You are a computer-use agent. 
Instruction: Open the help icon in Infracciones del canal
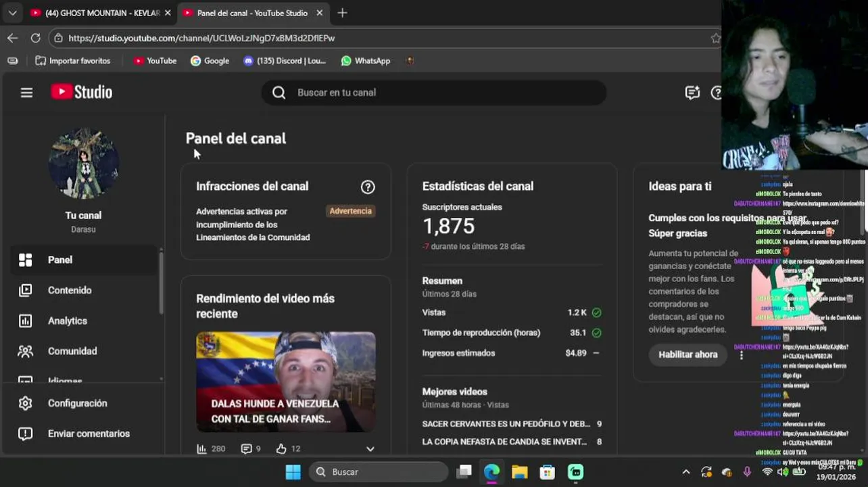click(368, 187)
